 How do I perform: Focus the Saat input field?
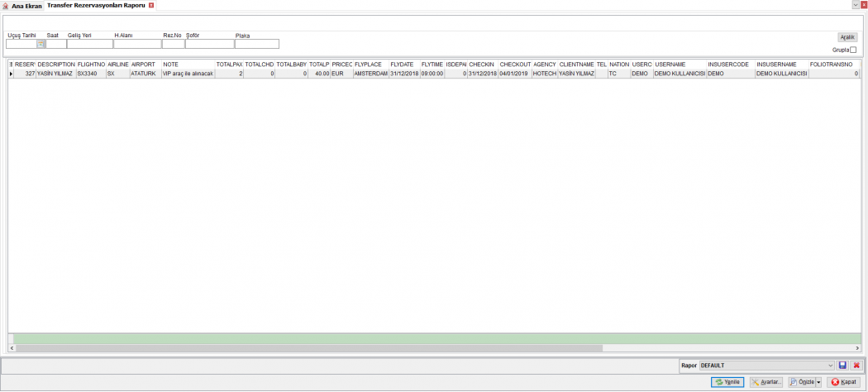[x=56, y=44]
